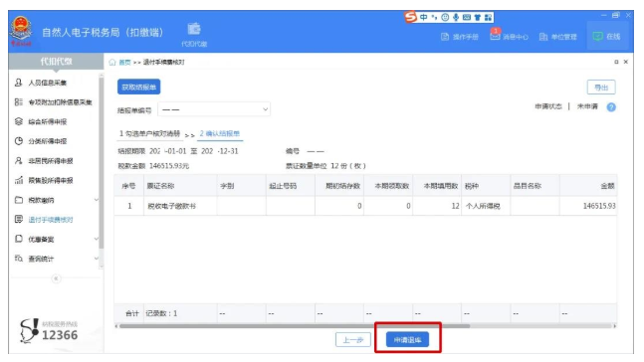Expand the 优惠备案 sidebar chevron
The image size is (644, 362).
[97, 239]
